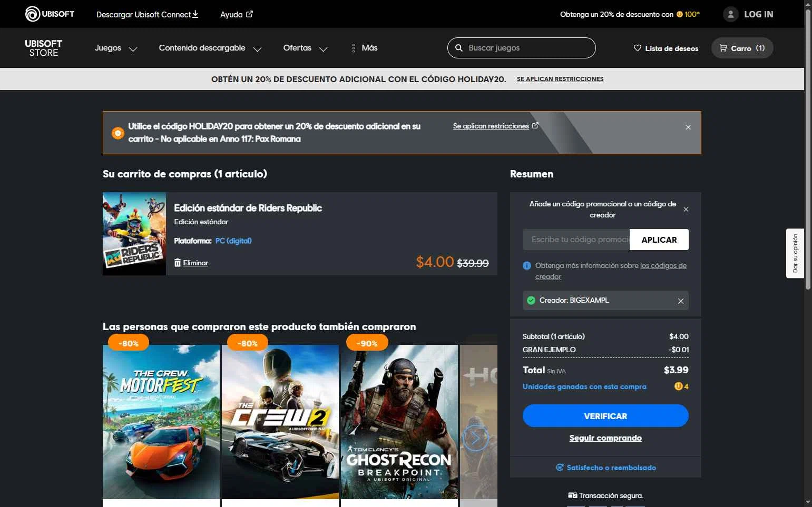Click the Subtotal (1 artículo) line
This screenshot has width=812, height=507.
(605, 336)
